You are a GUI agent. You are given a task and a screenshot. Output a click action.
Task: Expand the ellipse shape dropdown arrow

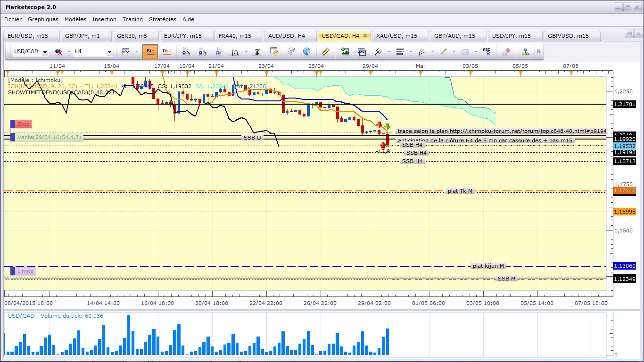(476, 52)
